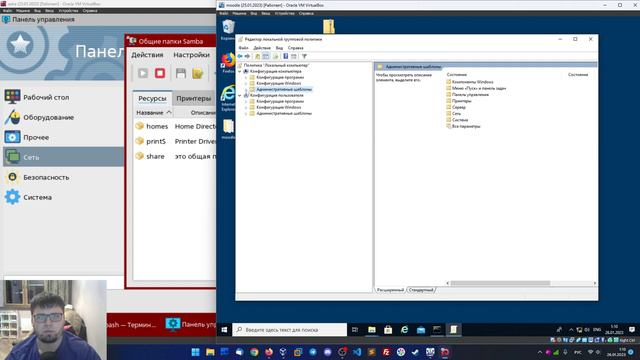Open guest notification center icon

(631, 329)
